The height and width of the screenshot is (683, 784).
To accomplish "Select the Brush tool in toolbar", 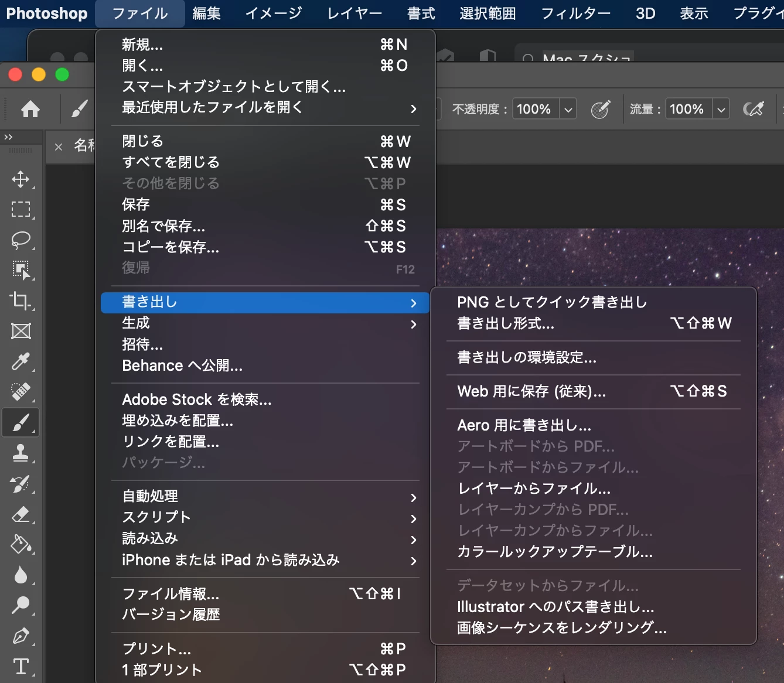I will [21, 422].
